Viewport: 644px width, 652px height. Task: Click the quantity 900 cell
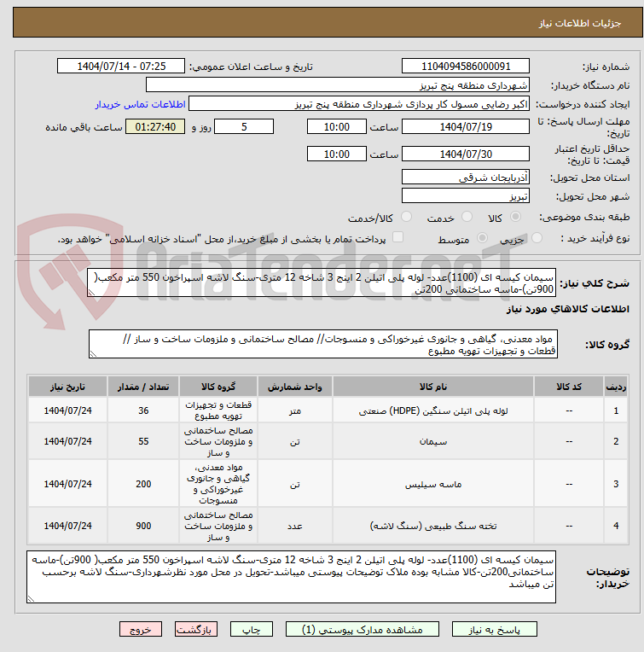click(143, 526)
